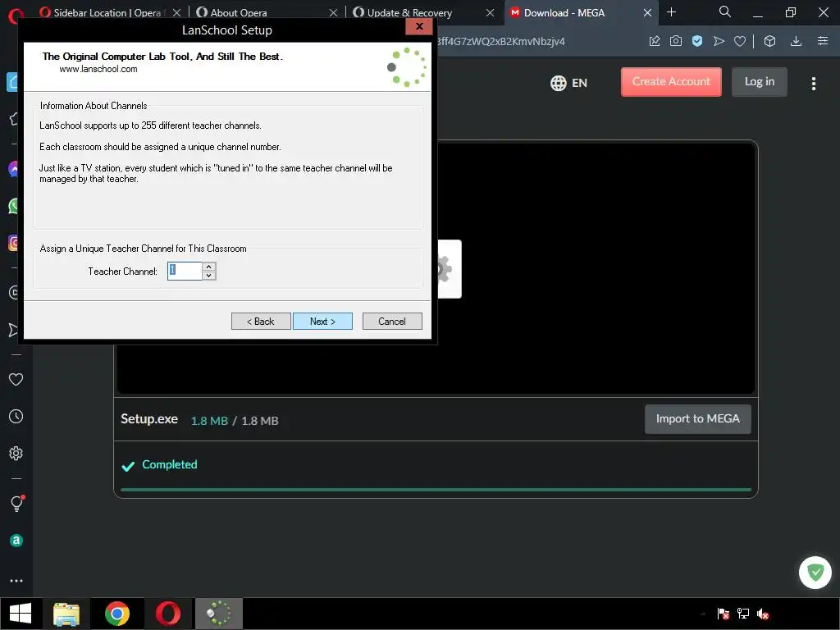Click the 1.8 MB / 1.8 MB size text
This screenshot has height=630, width=840.
(235, 421)
